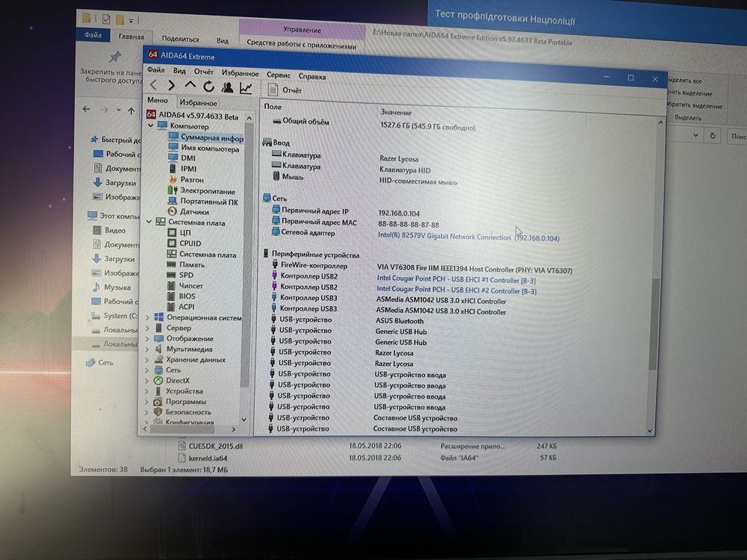This screenshot has height=560, width=747.
Task: Expand the Мультимедиа tree node
Action: pyautogui.click(x=146, y=349)
